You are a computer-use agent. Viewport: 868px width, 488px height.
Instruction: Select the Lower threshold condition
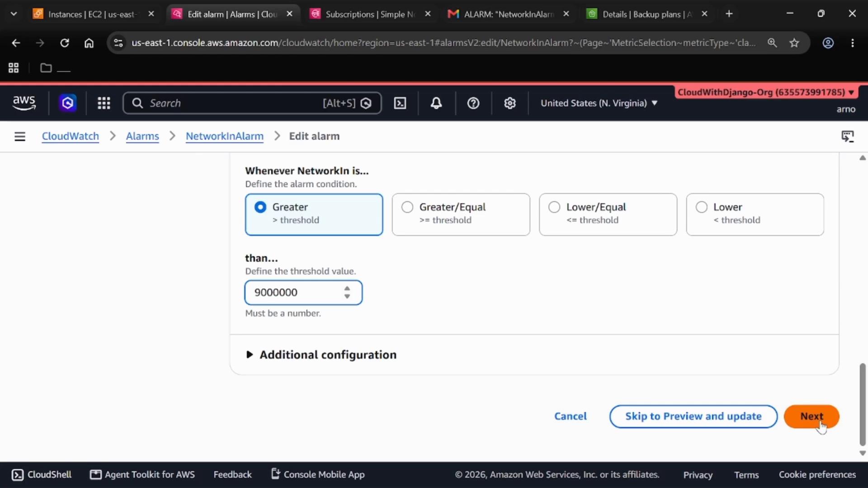coord(755,214)
